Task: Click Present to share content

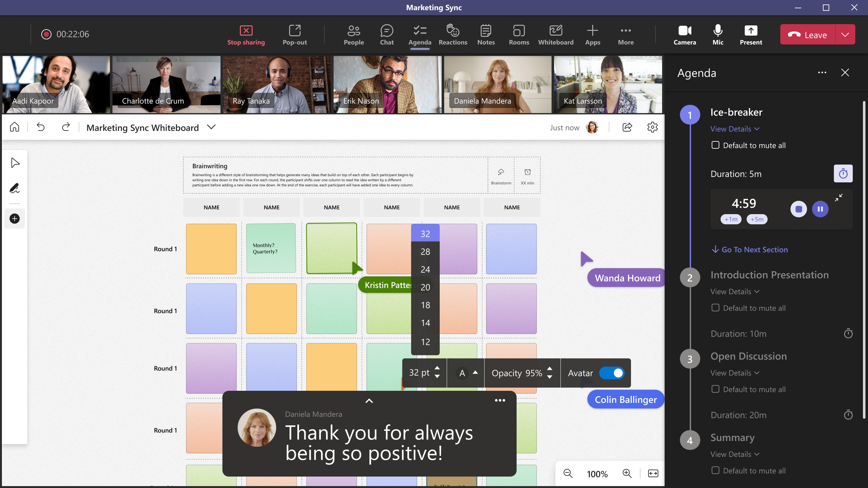Action: [751, 34]
